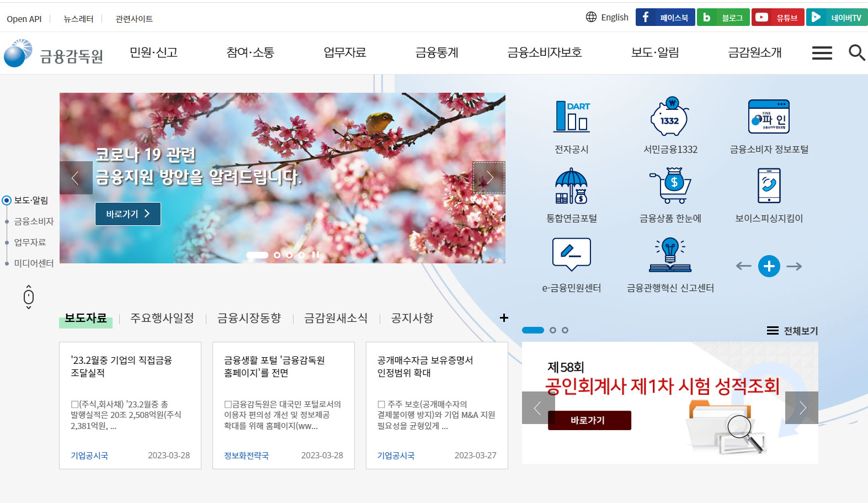Open the DART 전자공시 icon
This screenshot has height=503, width=868.
[571, 117]
